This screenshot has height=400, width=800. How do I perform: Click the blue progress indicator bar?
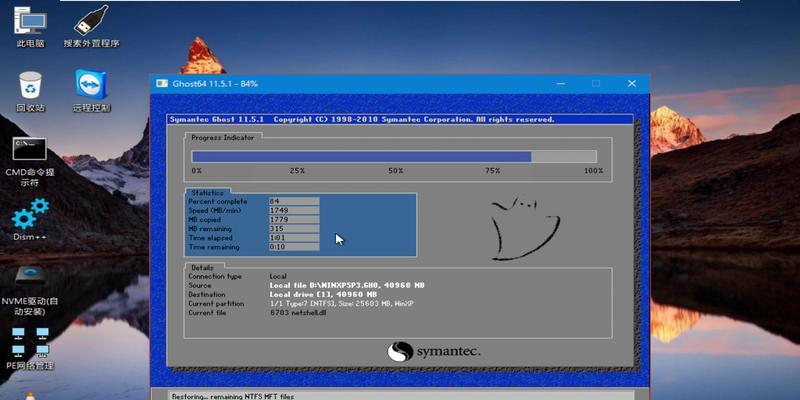[x=394, y=157]
